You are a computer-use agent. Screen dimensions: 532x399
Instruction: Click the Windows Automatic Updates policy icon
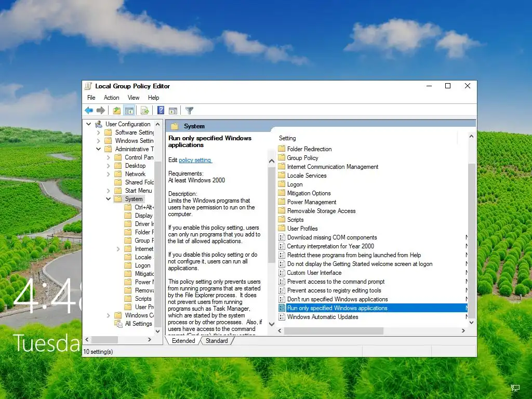[x=282, y=316]
